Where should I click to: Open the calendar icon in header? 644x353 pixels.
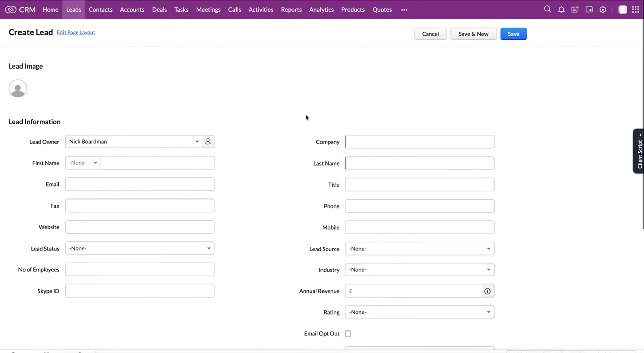(x=589, y=10)
